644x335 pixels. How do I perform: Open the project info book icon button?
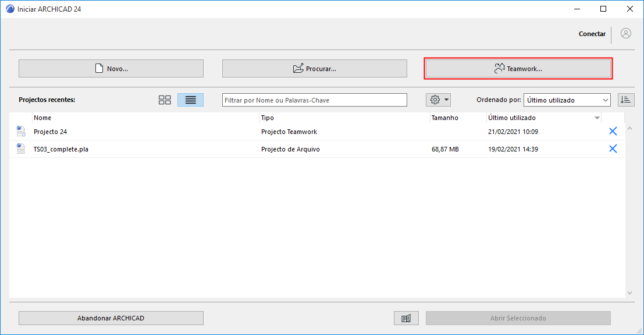pos(406,318)
